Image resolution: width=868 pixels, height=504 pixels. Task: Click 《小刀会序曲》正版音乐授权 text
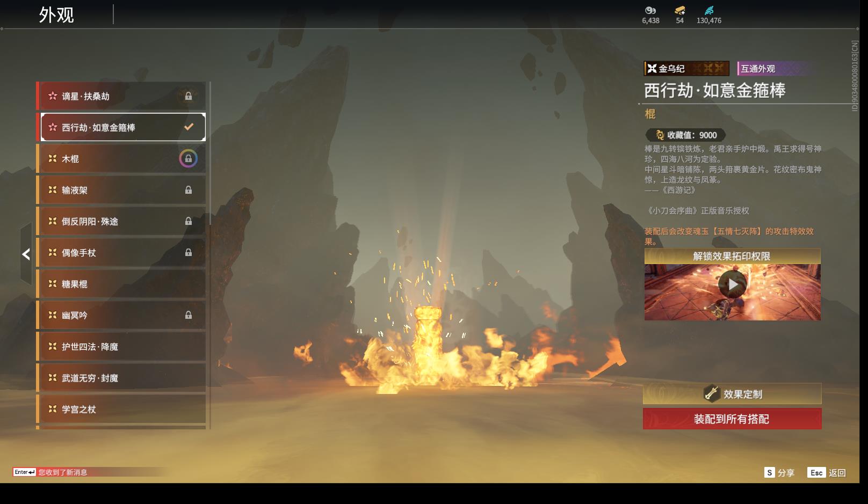(x=697, y=211)
